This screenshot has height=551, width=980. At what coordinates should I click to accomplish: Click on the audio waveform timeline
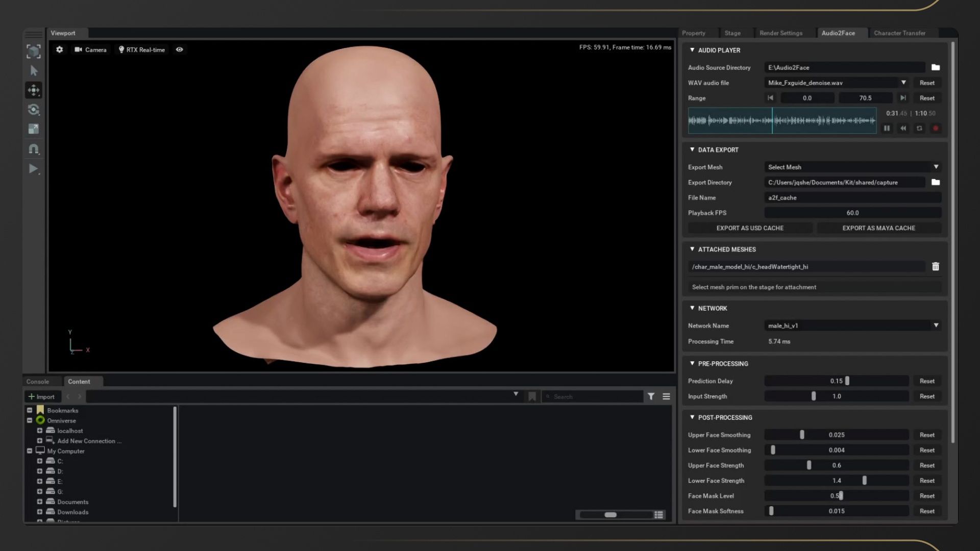782,120
